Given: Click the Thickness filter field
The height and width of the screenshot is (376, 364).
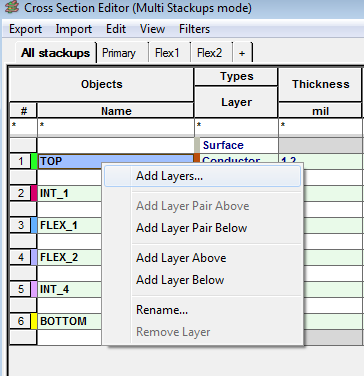Looking at the screenshot, I should coord(320,127).
